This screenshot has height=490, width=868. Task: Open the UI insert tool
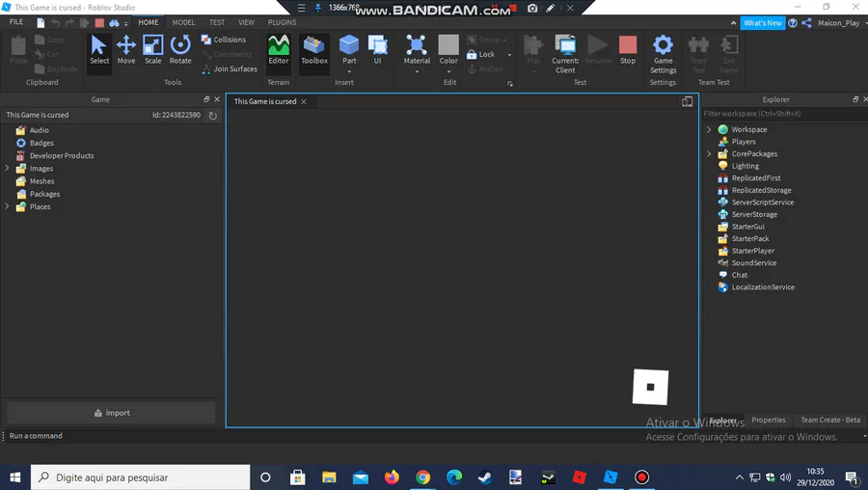point(377,50)
